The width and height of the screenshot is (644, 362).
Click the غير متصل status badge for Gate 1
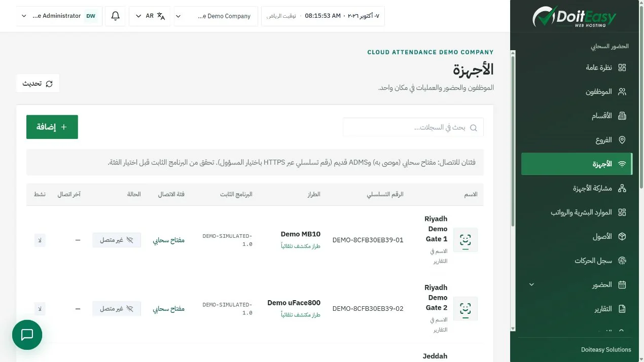(x=117, y=240)
